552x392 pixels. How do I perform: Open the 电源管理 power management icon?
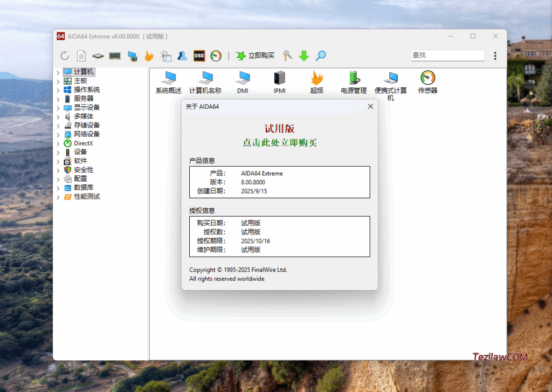coord(354,82)
